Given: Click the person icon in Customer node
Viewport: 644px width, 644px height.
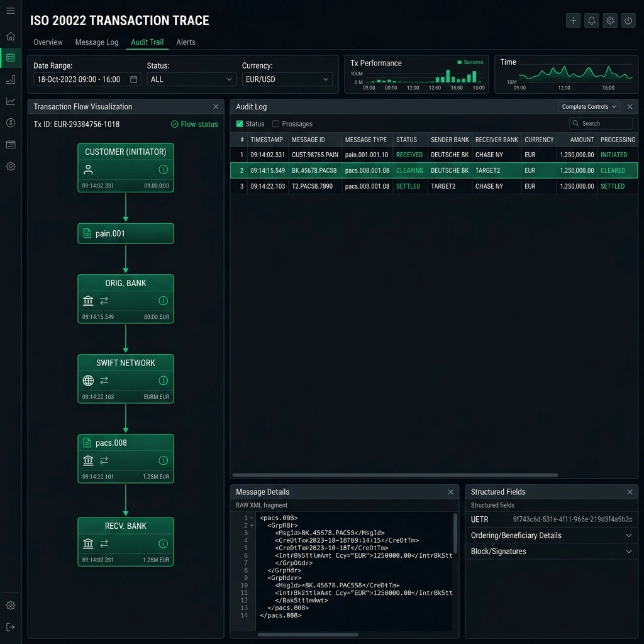Looking at the screenshot, I should click(x=88, y=169).
